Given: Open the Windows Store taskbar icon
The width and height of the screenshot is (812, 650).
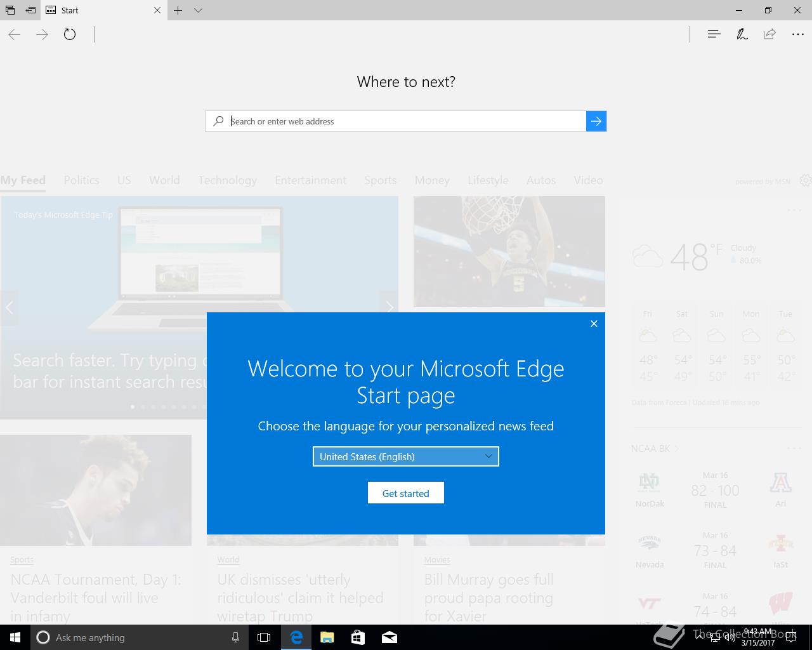Looking at the screenshot, I should tap(358, 637).
